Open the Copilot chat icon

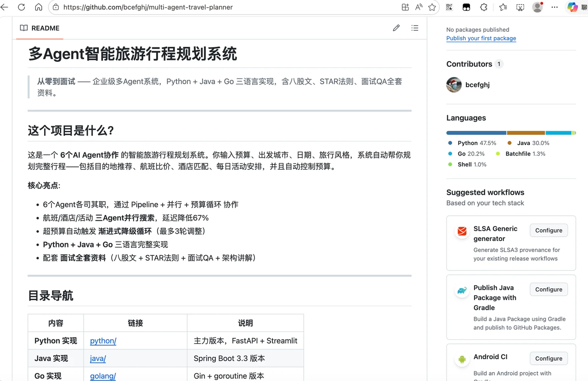tap(572, 7)
